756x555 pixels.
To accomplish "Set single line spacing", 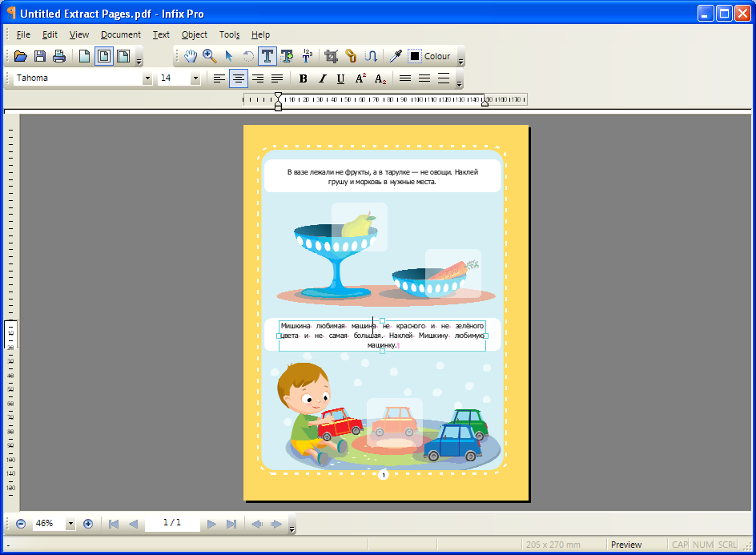I will pos(405,78).
